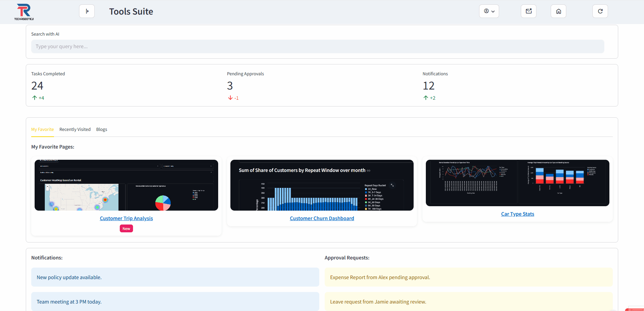Click the green up arrow under Tasks Completed
This screenshot has height=311, width=644.
coord(35,98)
